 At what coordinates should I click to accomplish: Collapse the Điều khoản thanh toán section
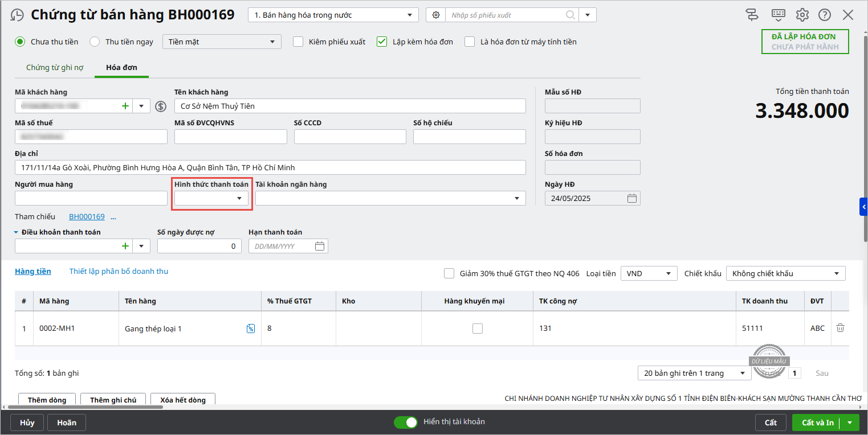pos(17,232)
